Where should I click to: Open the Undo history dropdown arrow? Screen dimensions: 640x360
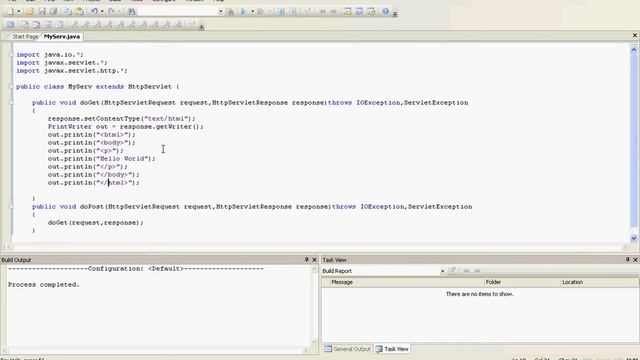[102, 11]
